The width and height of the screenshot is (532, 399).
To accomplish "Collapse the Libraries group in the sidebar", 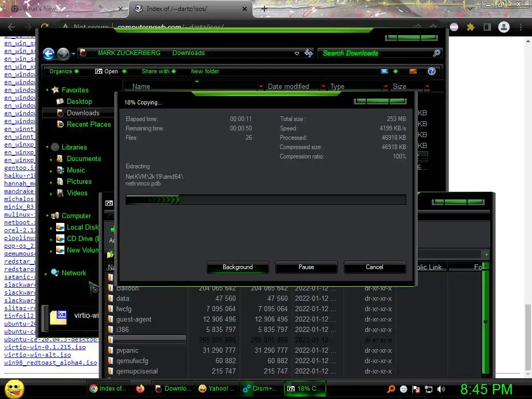I will 47,147.
